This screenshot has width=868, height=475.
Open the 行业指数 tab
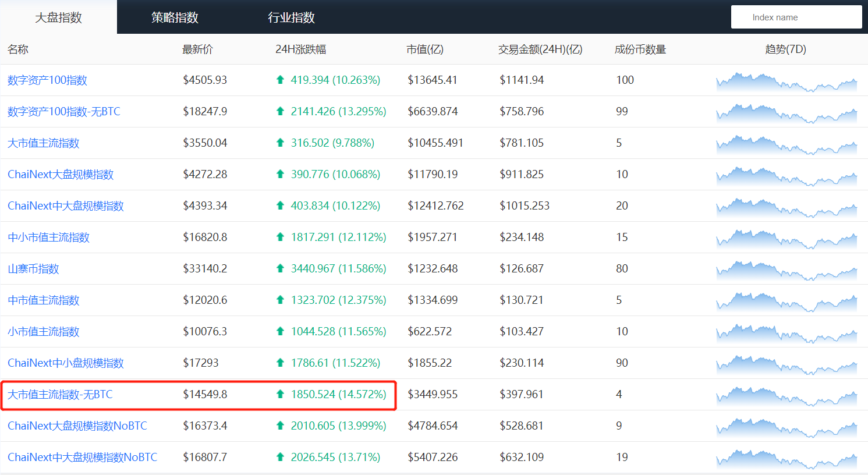tap(291, 17)
